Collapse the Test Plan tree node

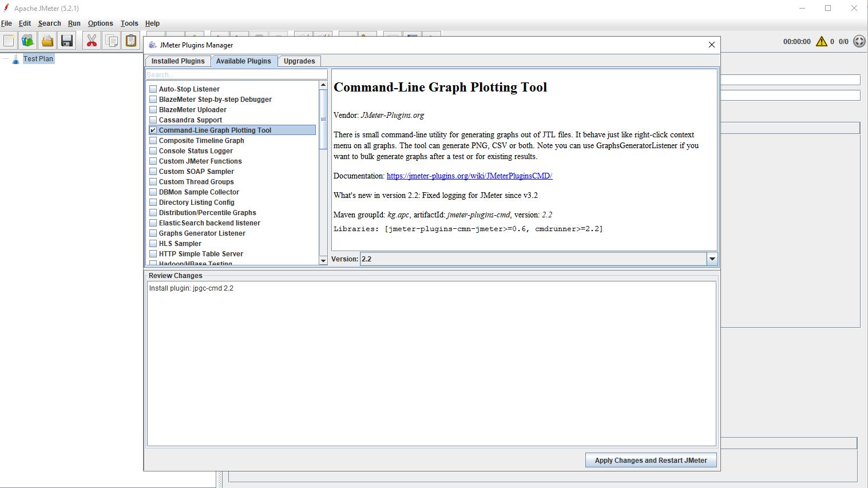click(x=6, y=58)
